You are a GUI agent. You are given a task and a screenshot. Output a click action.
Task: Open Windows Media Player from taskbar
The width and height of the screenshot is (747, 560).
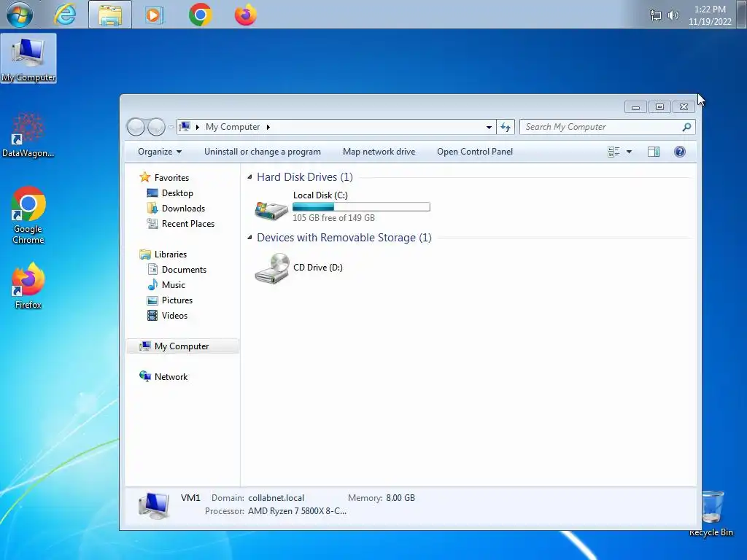[x=155, y=15]
